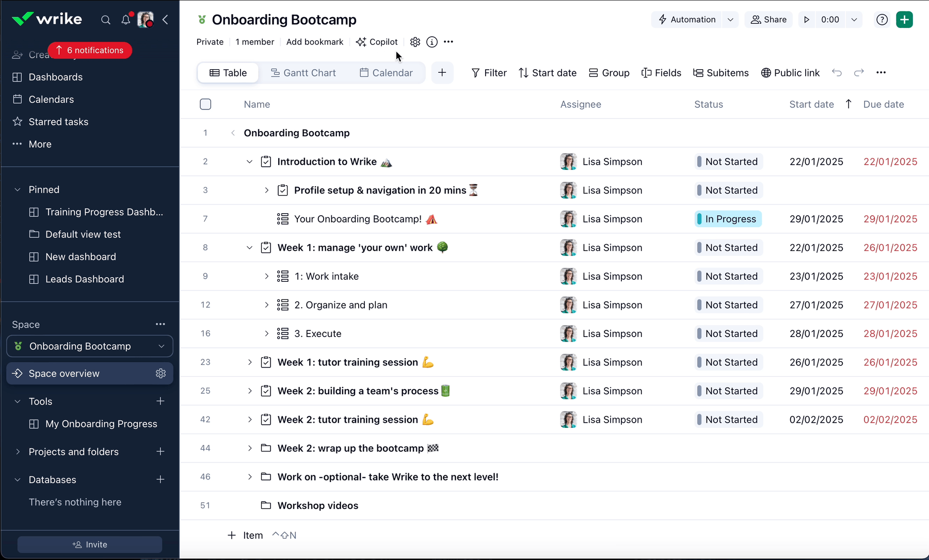Expand the 2. Organize and plan row

point(266,305)
